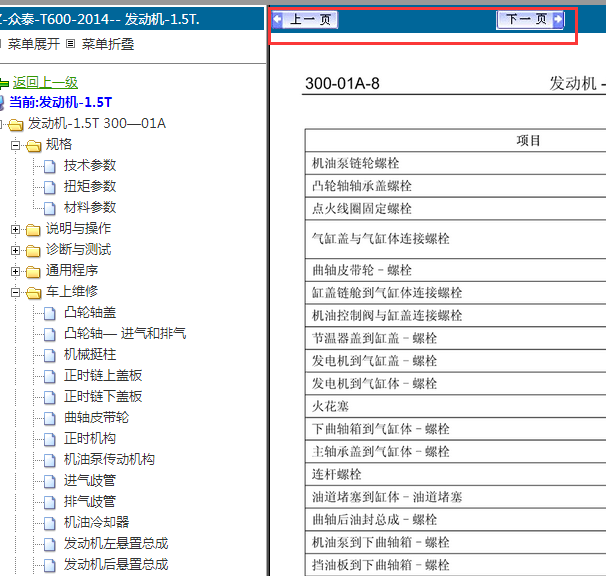Open the 机械挺柱 page
This screenshot has height=576, width=606.
pos(90,354)
